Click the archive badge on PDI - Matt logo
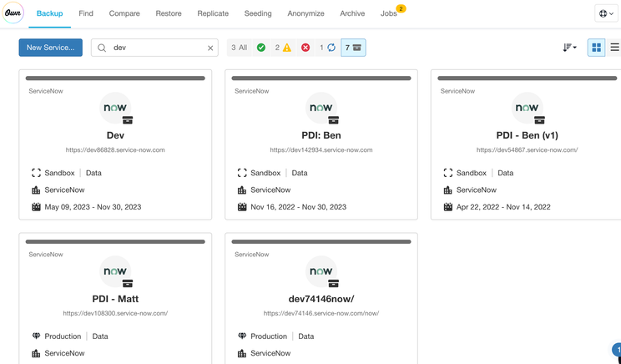 [x=128, y=283]
